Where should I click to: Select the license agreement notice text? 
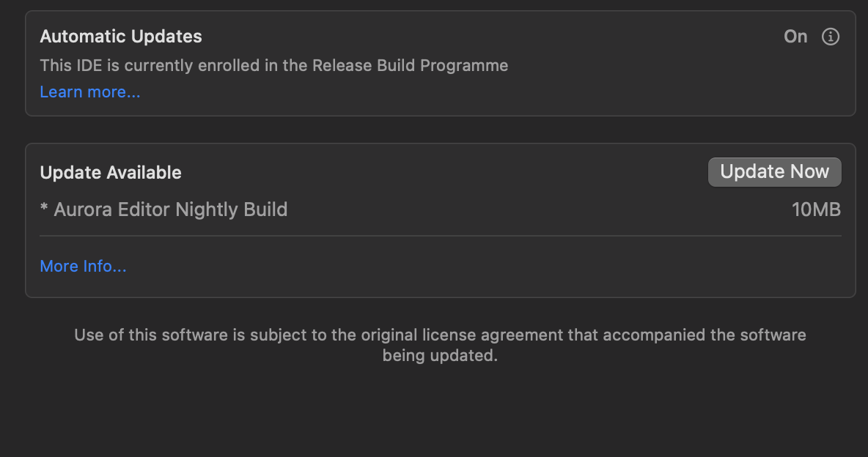click(x=440, y=344)
